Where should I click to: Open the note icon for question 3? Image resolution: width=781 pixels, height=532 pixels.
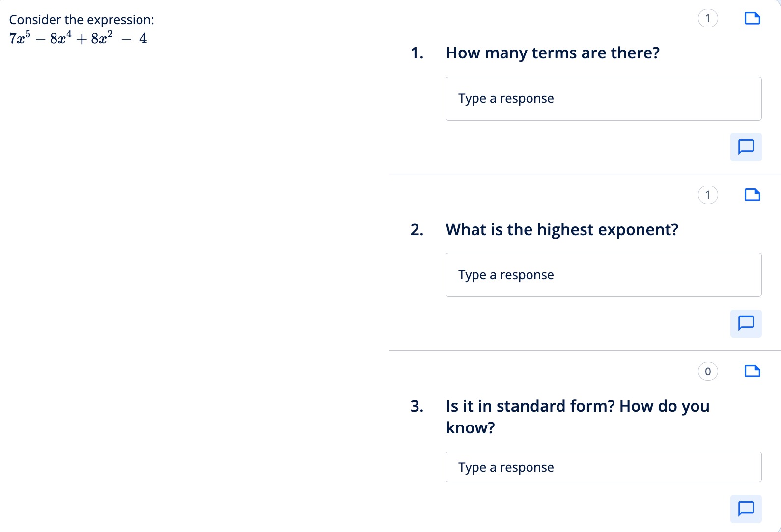pyautogui.click(x=752, y=371)
